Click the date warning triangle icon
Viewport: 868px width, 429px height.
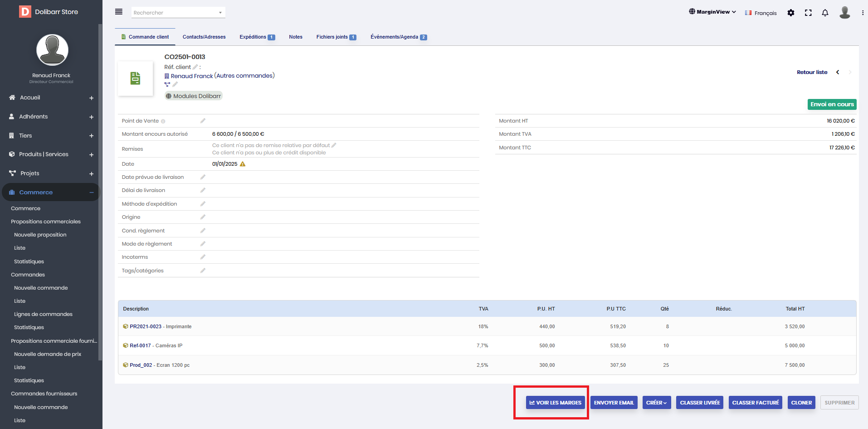coord(243,164)
